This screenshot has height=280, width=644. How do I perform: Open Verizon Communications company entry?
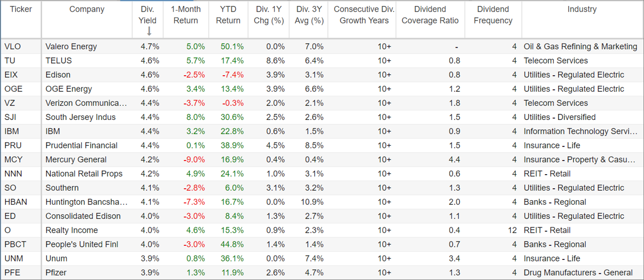point(86,103)
